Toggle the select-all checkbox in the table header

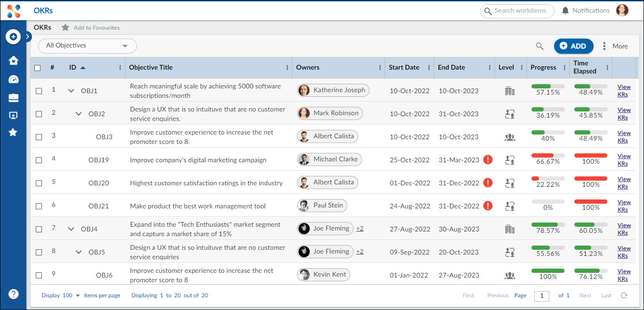[38, 68]
